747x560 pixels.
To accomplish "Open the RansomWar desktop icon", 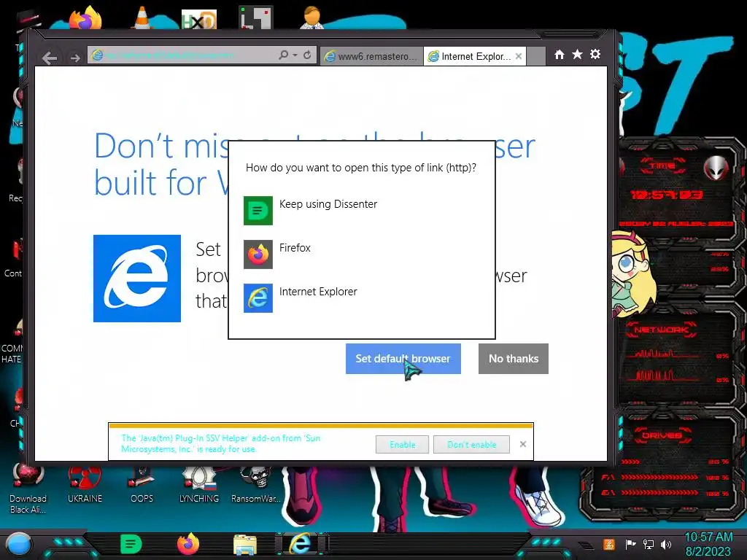I will coord(256,485).
